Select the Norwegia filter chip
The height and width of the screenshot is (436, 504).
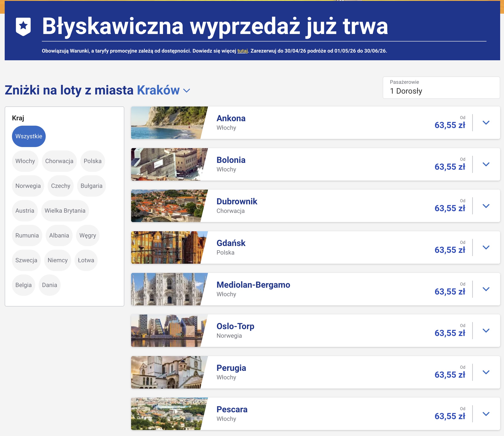coord(28,186)
